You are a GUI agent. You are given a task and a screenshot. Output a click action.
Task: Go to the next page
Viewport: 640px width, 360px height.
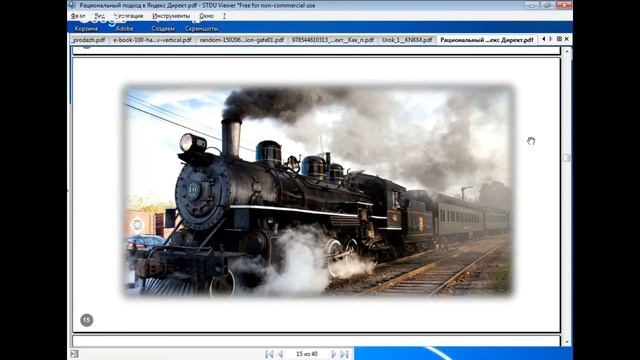tap(333, 354)
